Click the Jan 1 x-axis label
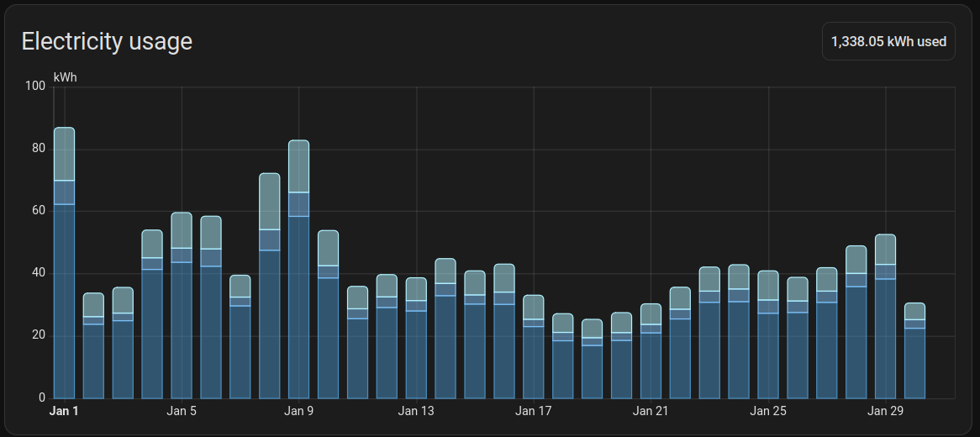 64,411
